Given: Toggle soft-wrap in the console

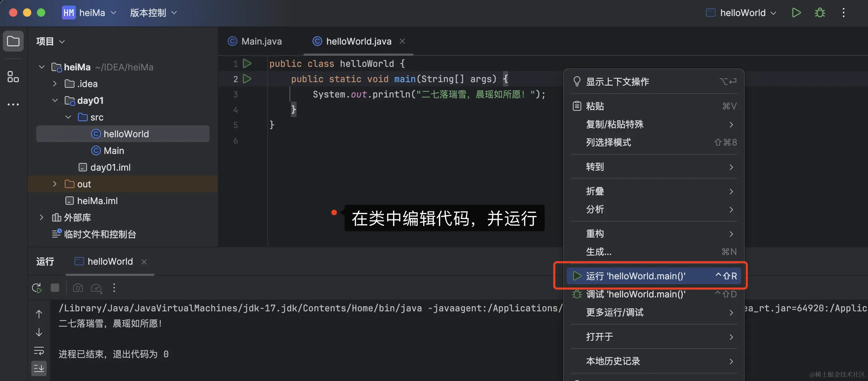Looking at the screenshot, I should coord(39,351).
